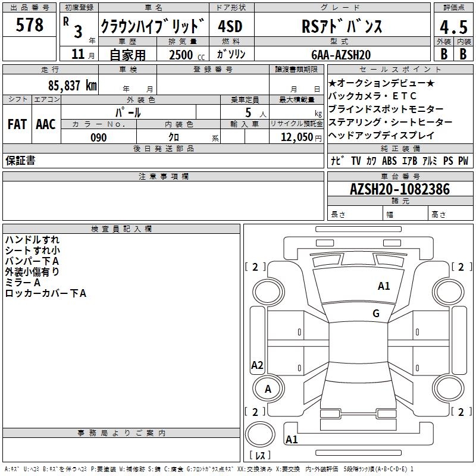
Task: Click the lot number 578
Action: (30, 25)
